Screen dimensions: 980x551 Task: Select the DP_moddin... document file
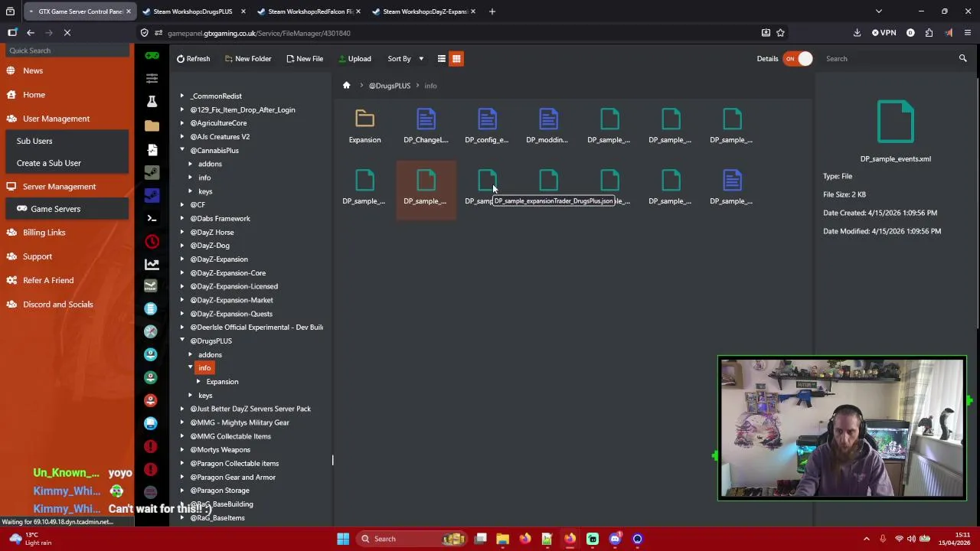coord(548,119)
